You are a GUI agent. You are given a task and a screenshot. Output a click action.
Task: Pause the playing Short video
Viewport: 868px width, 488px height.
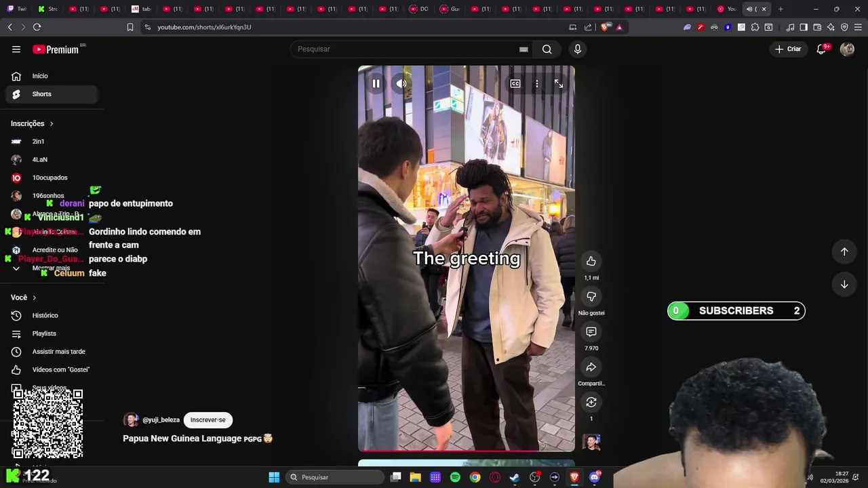point(376,83)
